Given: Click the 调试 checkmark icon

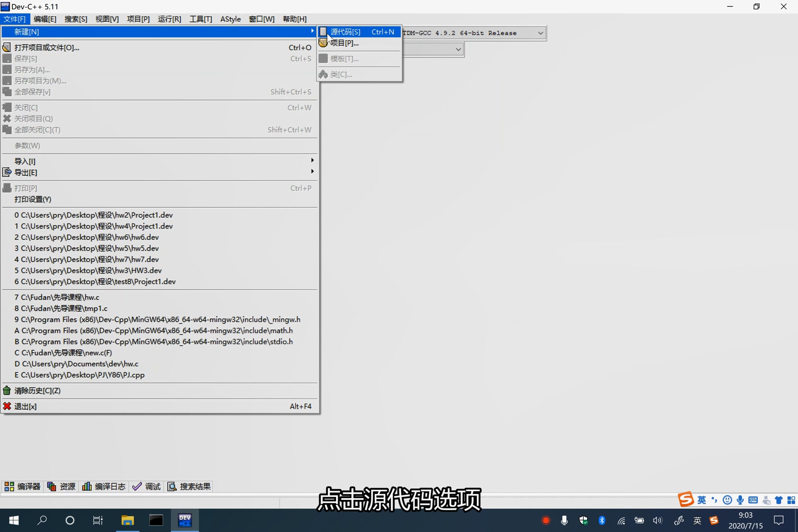Looking at the screenshot, I should (137, 486).
